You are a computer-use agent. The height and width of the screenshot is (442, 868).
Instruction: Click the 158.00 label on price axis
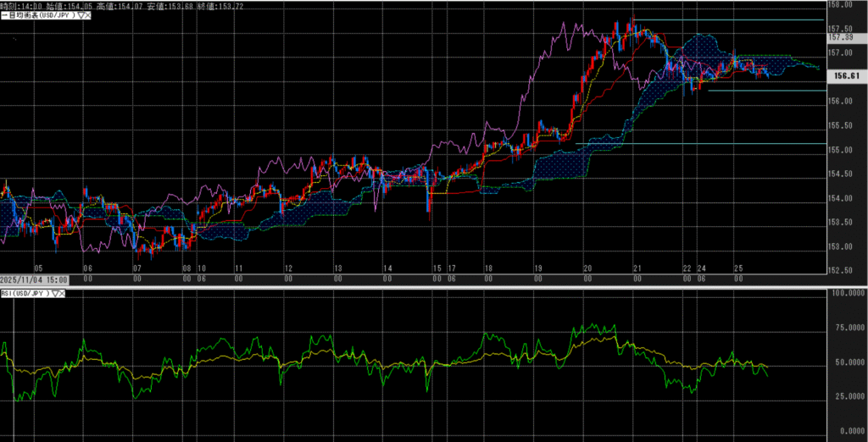click(x=839, y=5)
